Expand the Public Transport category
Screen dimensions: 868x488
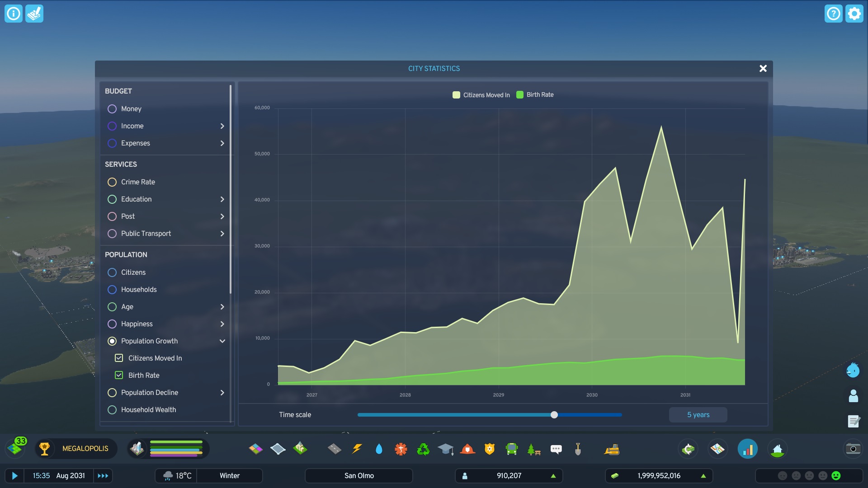(222, 234)
